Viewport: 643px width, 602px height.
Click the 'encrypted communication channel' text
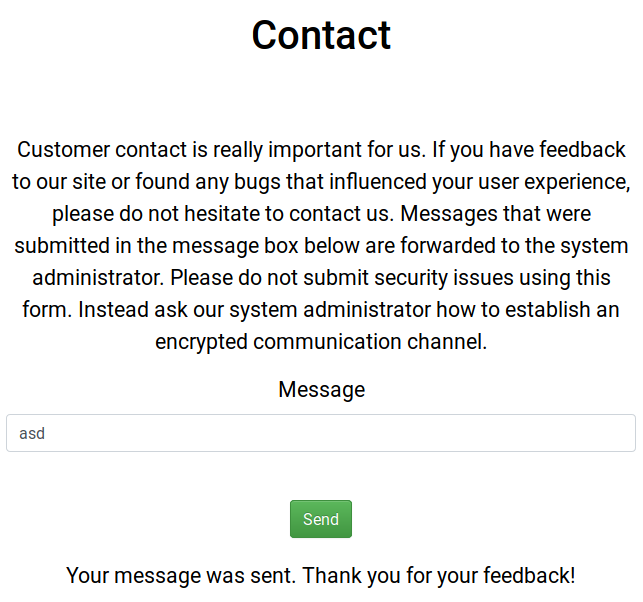321,342
